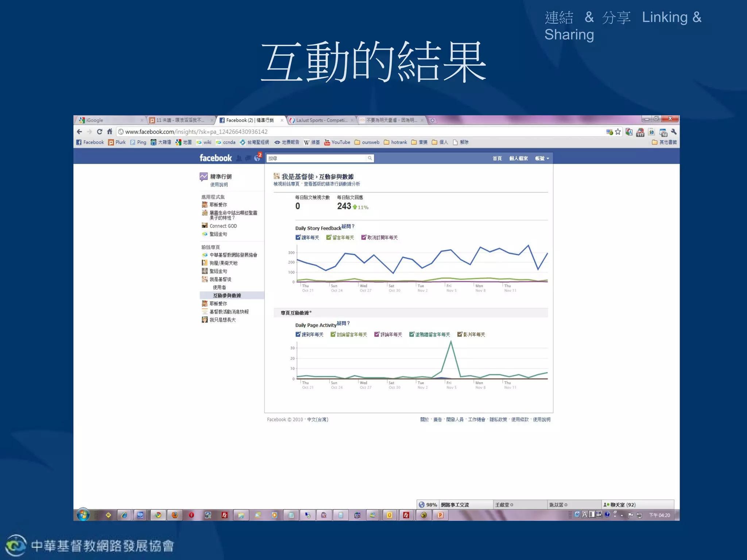Open the 使用說明 link under 精準行銷
This screenshot has width=747, height=560.
(x=219, y=185)
